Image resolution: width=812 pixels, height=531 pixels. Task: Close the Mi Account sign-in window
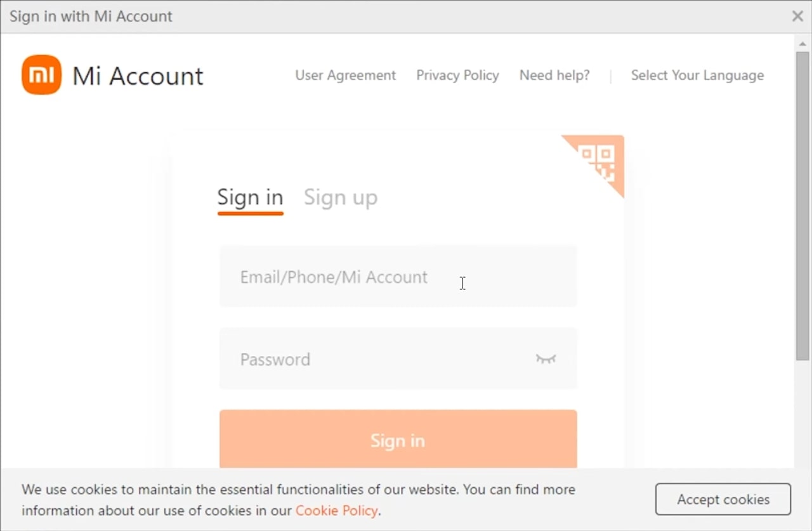(x=797, y=16)
